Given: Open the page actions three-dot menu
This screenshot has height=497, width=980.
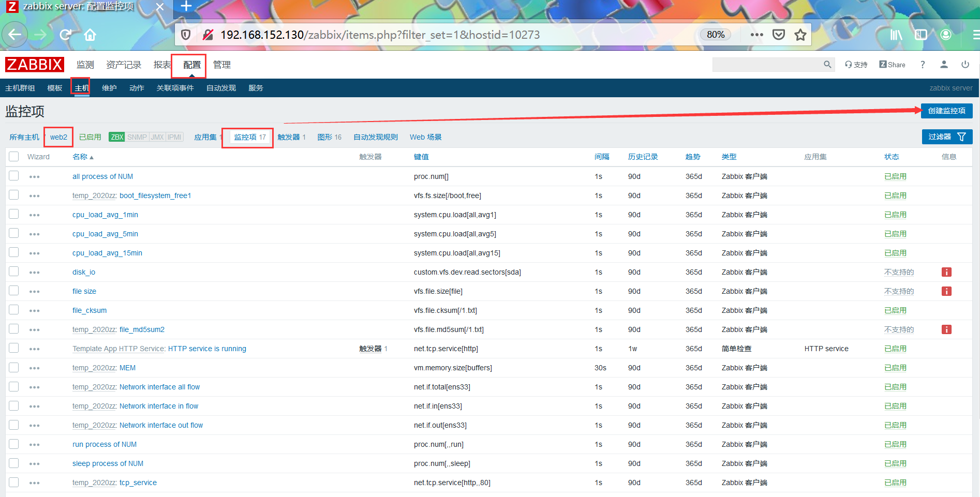Looking at the screenshot, I should coord(756,35).
